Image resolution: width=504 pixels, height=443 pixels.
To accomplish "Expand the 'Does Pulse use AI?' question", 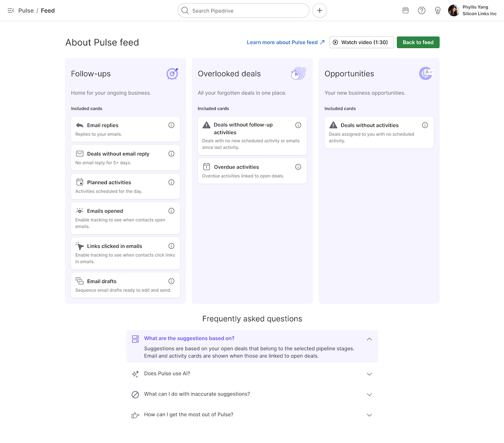I will coord(369,373).
